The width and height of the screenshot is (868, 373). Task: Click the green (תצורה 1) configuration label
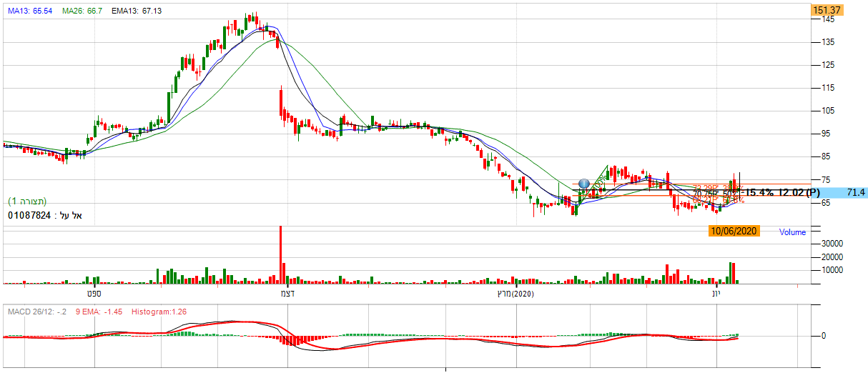[29, 202]
